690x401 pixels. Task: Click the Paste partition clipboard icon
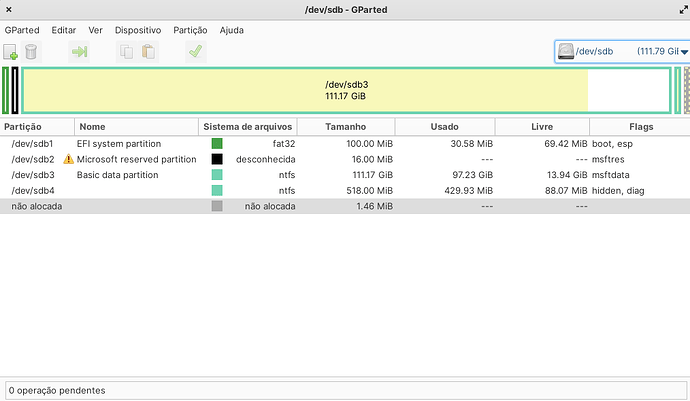coord(148,52)
